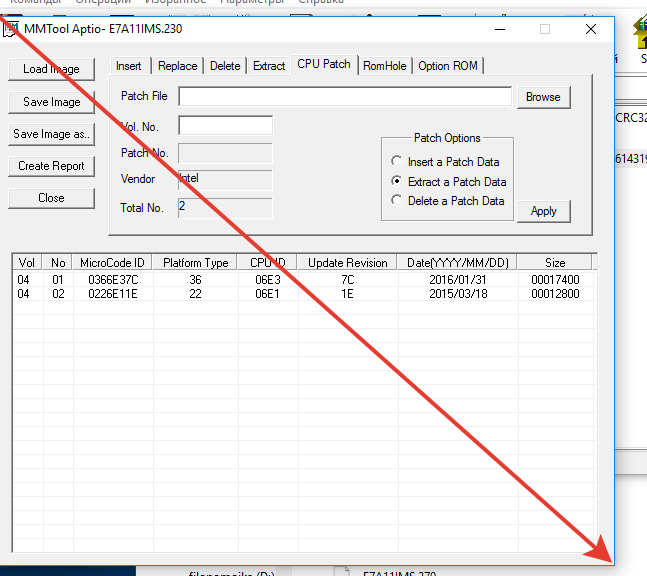Focus the Patch File input field
This screenshot has height=576, width=647.
(345, 97)
